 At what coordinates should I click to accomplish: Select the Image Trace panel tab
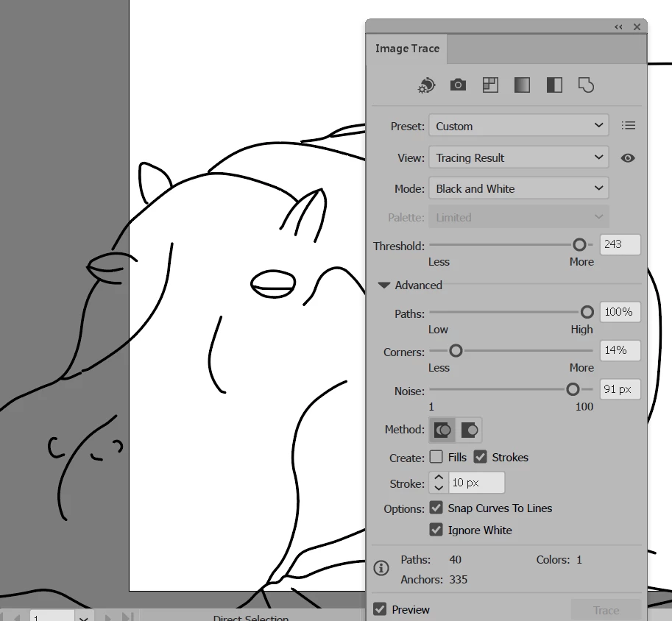tap(407, 49)
